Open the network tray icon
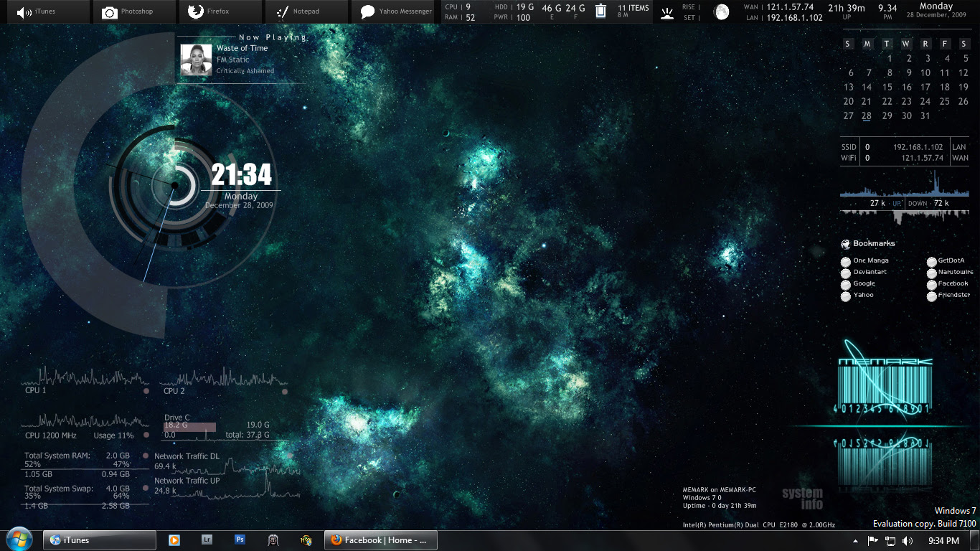Screen dimensions: 980x551 tap(891, 540)
